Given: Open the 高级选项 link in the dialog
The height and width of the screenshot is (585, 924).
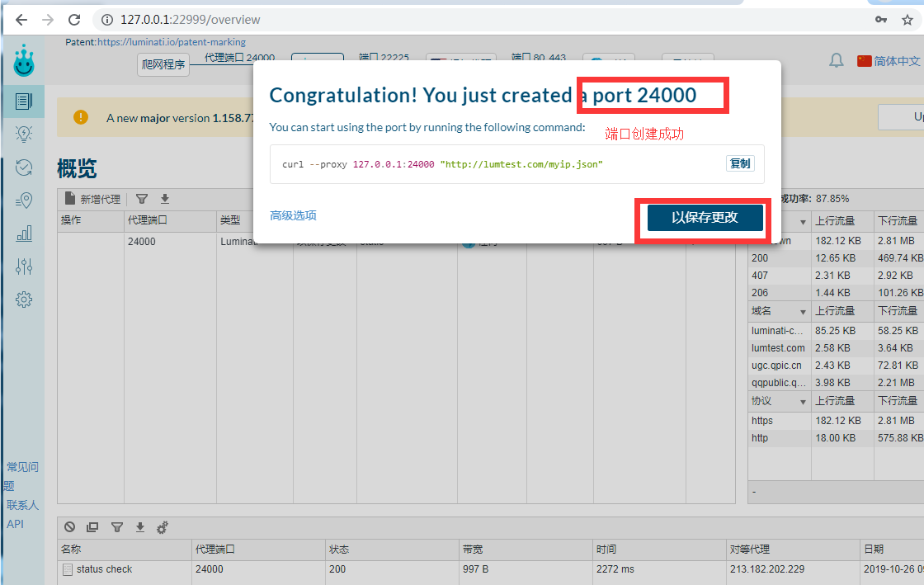Looking at the screenshot, I should (293, 215).
